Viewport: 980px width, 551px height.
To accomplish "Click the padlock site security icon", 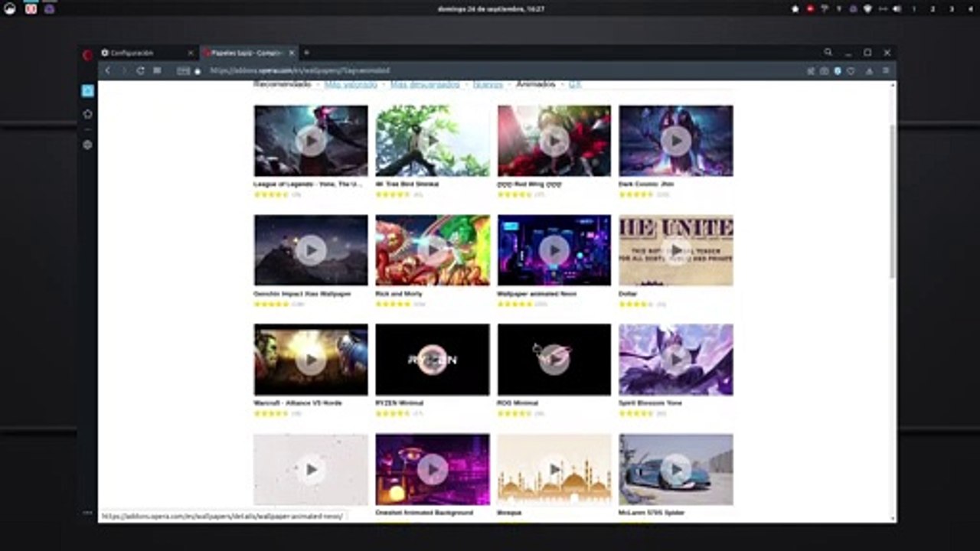I will (198, 70).
